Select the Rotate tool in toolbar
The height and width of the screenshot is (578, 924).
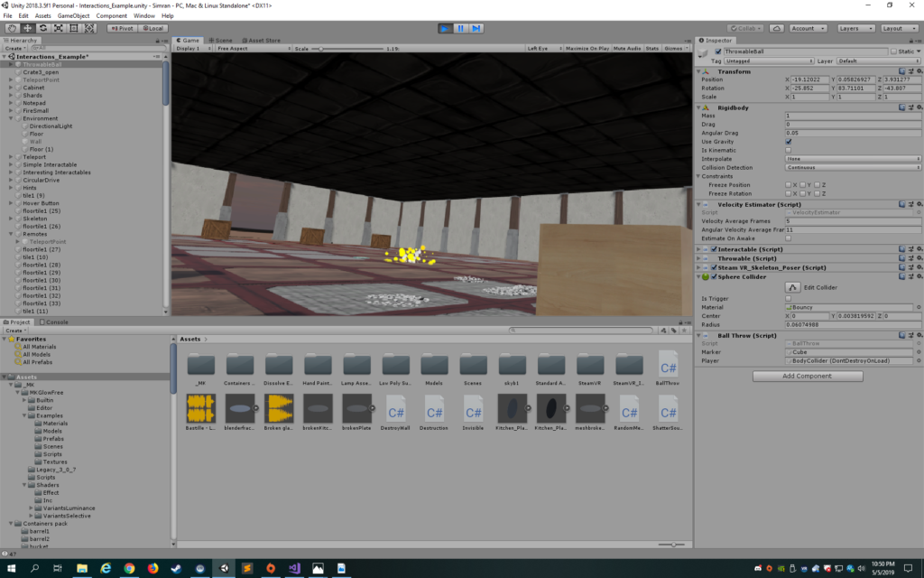(x=43, y=28)
